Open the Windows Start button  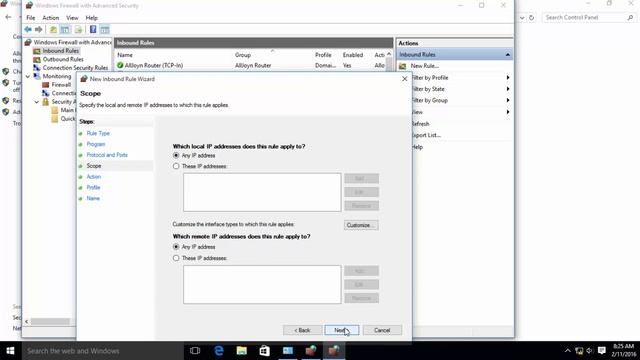pos(11,351)
